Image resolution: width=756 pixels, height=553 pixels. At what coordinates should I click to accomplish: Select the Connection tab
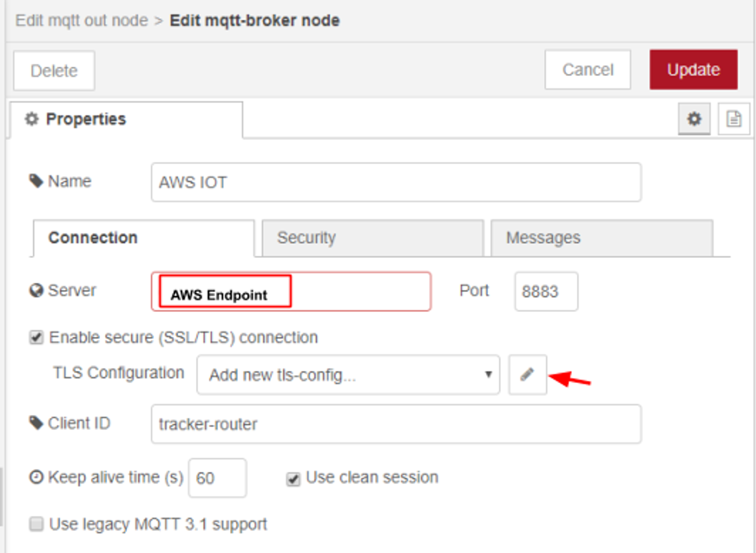tap(93, 238)
